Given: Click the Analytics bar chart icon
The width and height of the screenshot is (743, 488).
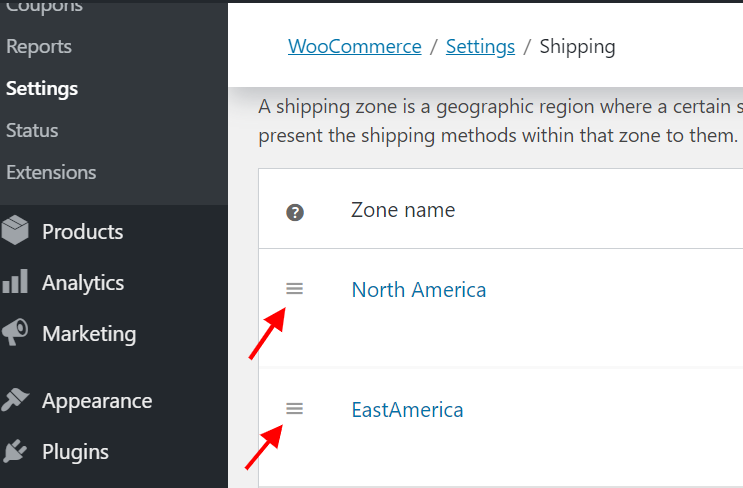Looking at the screenshot, I should coord(15,282).
